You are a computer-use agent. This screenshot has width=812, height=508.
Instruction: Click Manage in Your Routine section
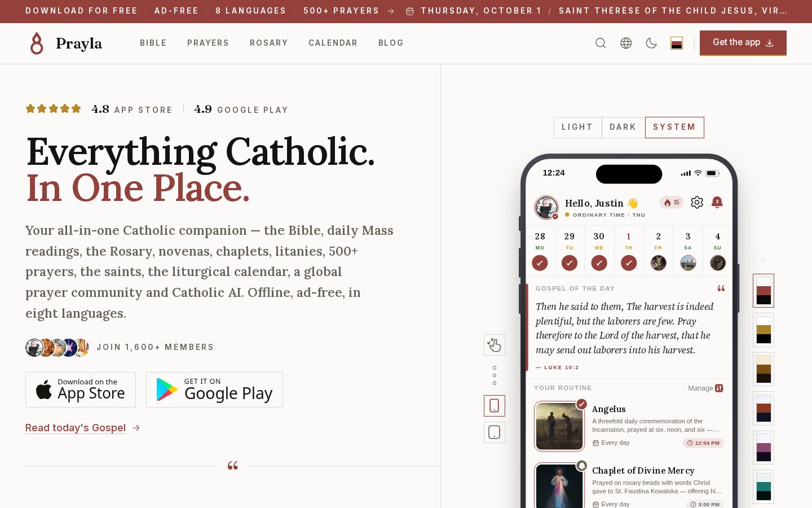click(705, 388)
